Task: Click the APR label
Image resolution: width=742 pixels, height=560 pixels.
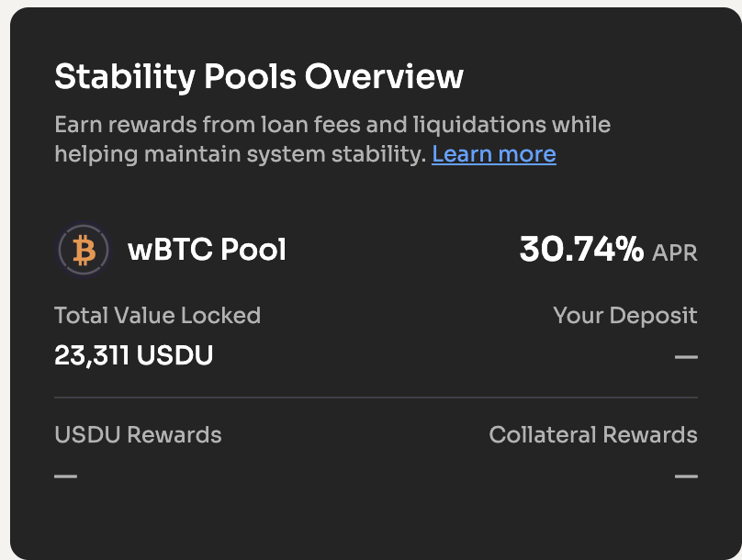Action: [675, 252]
